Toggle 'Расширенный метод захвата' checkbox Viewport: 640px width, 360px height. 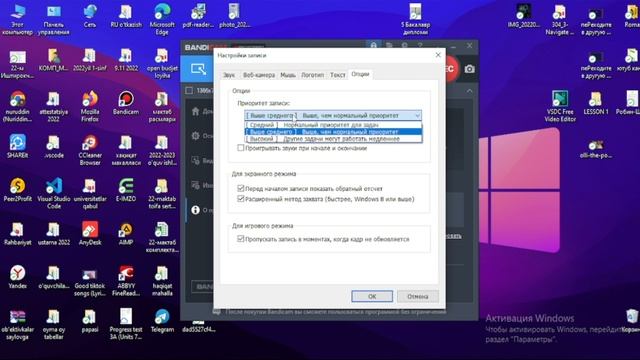pos(241,199)
